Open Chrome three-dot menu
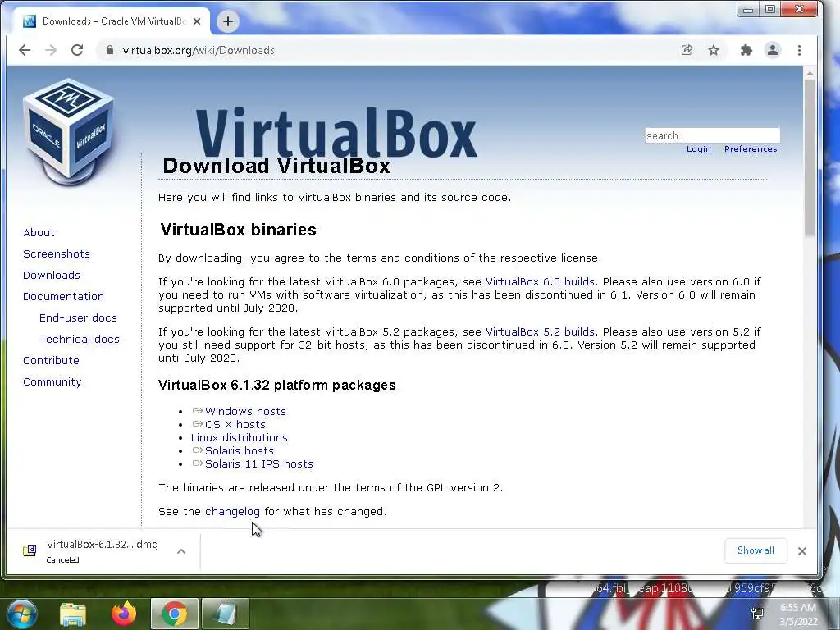Viewport: 840px width, 630px height. [x=799, y=50]
